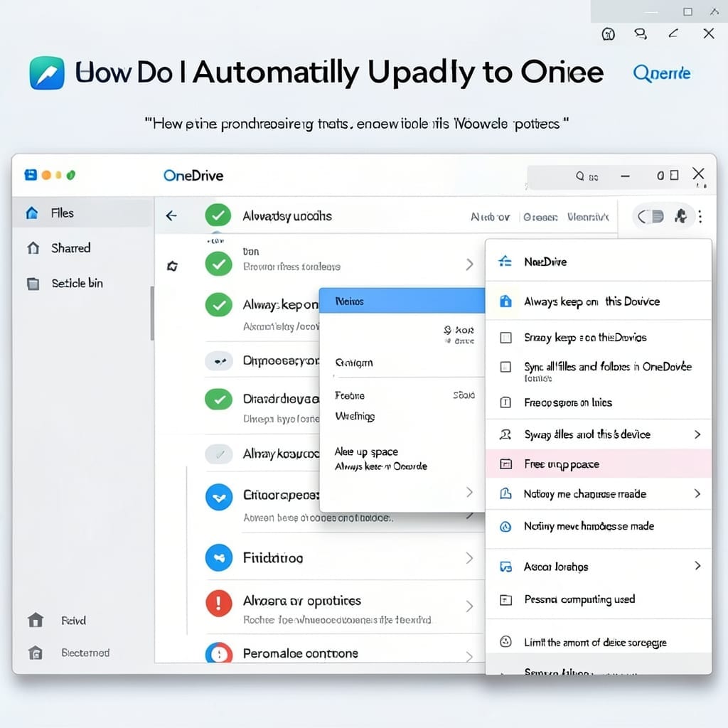
Task: Select the highlighted Free uiqp poace item
Action: pos(599,464)
